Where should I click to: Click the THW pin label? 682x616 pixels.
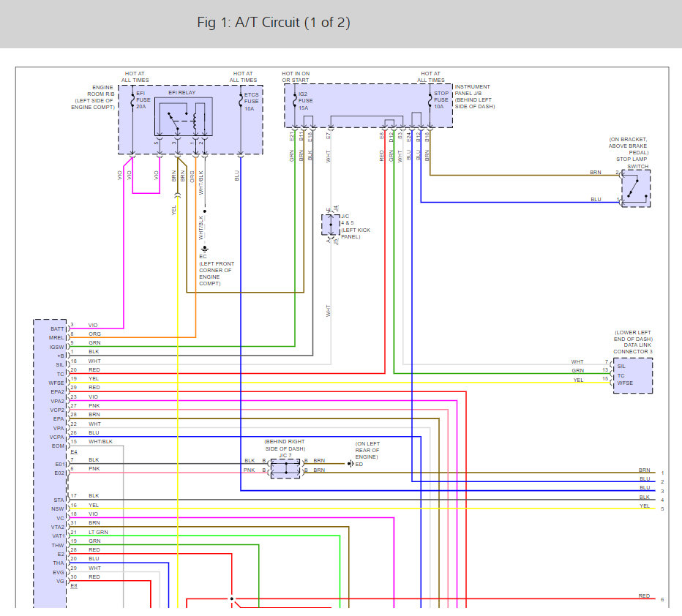coord(57,546)
